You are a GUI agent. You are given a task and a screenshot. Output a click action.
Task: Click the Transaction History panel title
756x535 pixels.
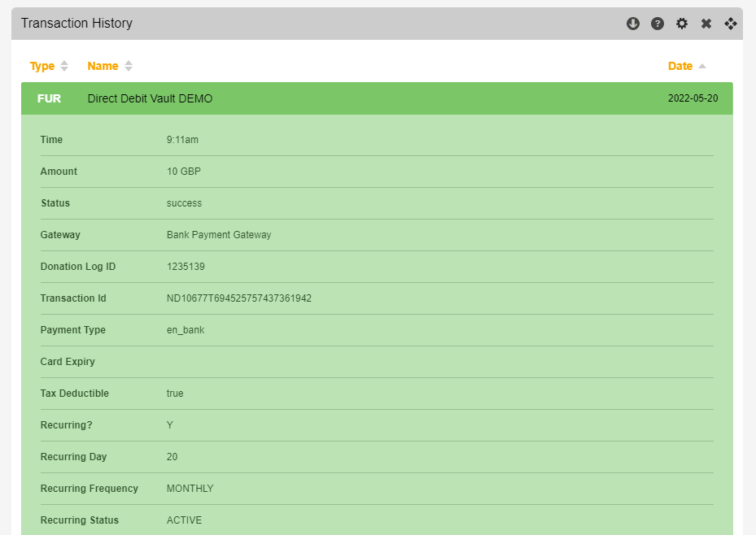(x=76, y=24)
